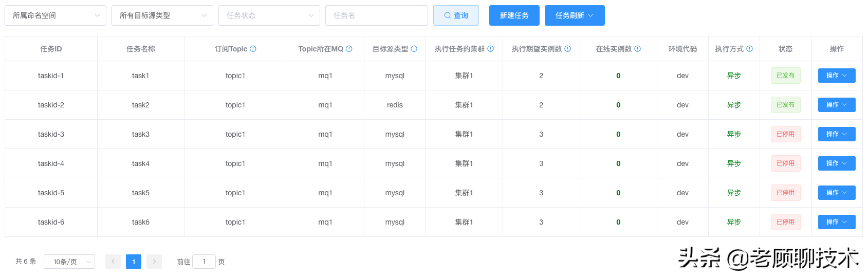Click 环境代码 column header
Screen dimensions: 868x278
tap(682, 49)
